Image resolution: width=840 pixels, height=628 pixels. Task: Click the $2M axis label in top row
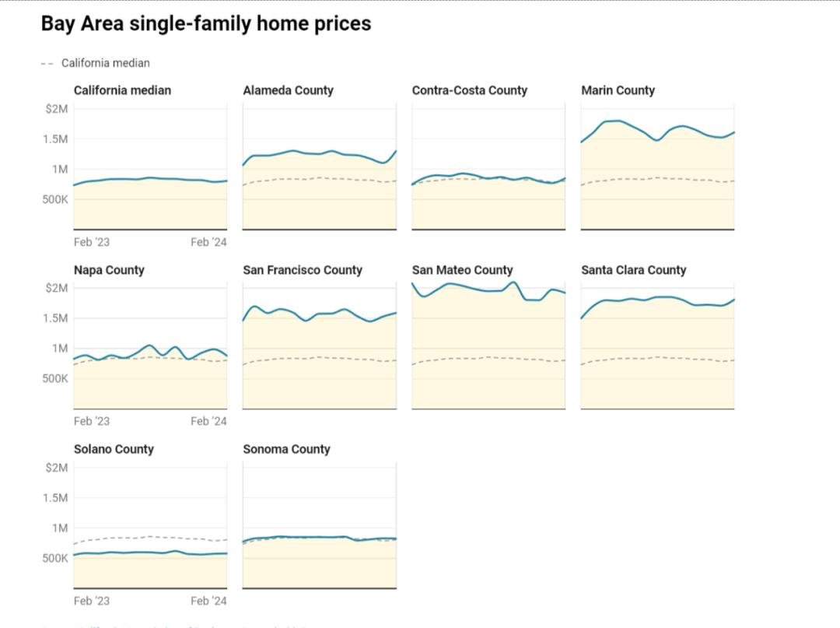coord(57,109)
